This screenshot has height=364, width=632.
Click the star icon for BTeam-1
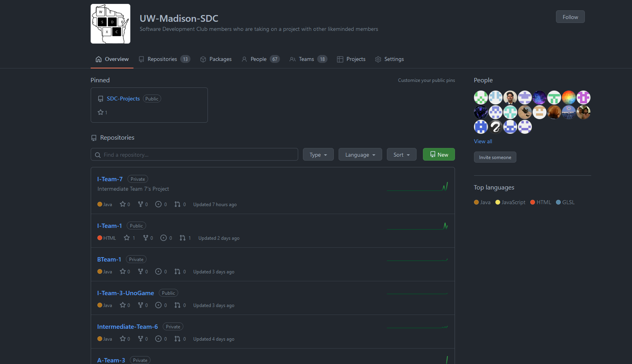pyautogui.click(x=123, y=271)
